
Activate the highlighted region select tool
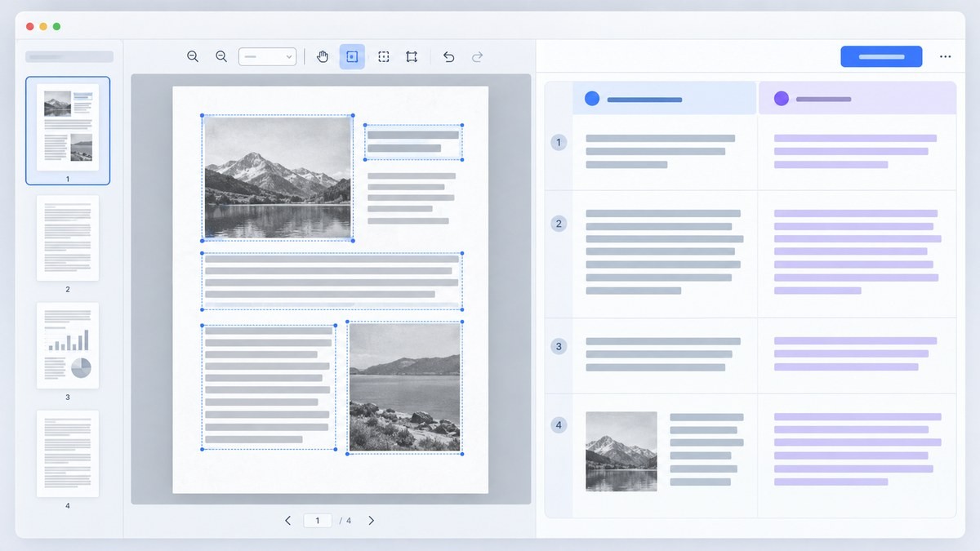click(352, 56)
